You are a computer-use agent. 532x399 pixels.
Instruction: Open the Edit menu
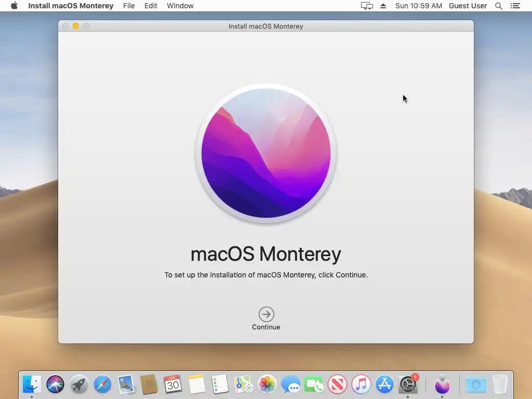tap(151, 6)
